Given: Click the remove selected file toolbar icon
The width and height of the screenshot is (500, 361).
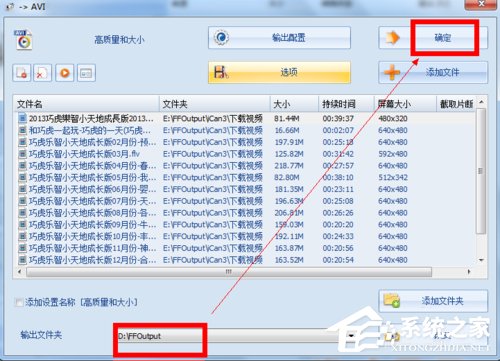Looking at the screenshot, I should [x=22, y=73].
